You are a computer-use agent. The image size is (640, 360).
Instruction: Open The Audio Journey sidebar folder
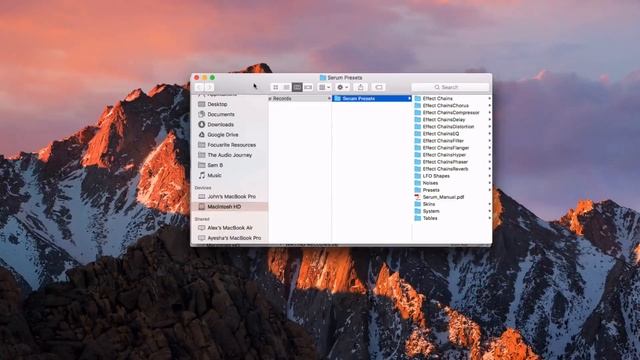pyautogui.click(x=229, y=156)
